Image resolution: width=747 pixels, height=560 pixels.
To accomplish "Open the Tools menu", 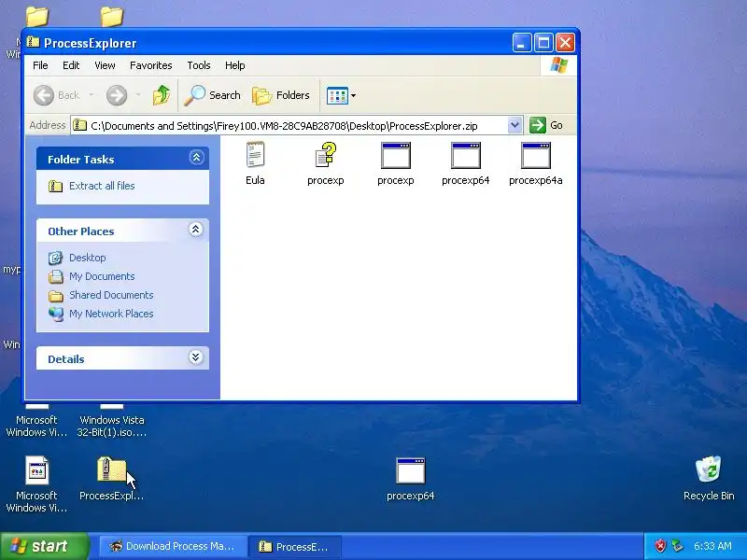I will (x=199, y=65).
